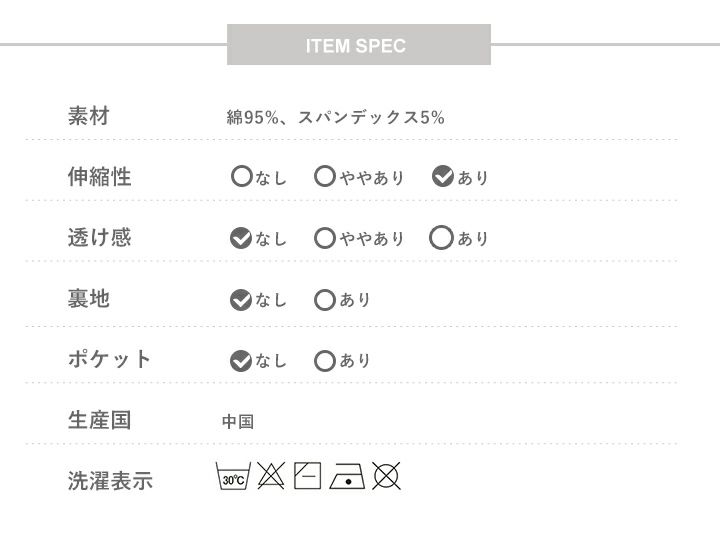The height and width of the screenshot is (552, 720).
Task: Click the 素材 row label
Action: click(x=88, y=116)
